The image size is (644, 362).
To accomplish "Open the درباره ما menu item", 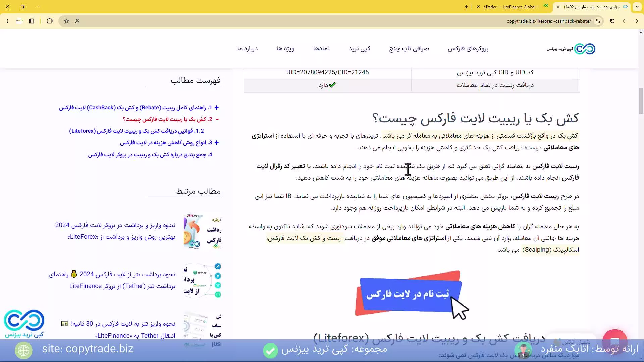I will pos(248,49).
